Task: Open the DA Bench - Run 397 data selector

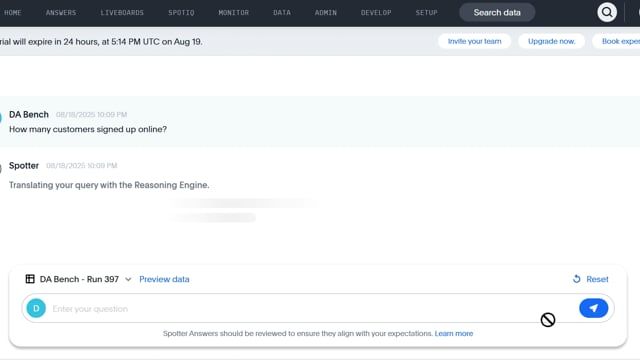Action: coord(79,279)
